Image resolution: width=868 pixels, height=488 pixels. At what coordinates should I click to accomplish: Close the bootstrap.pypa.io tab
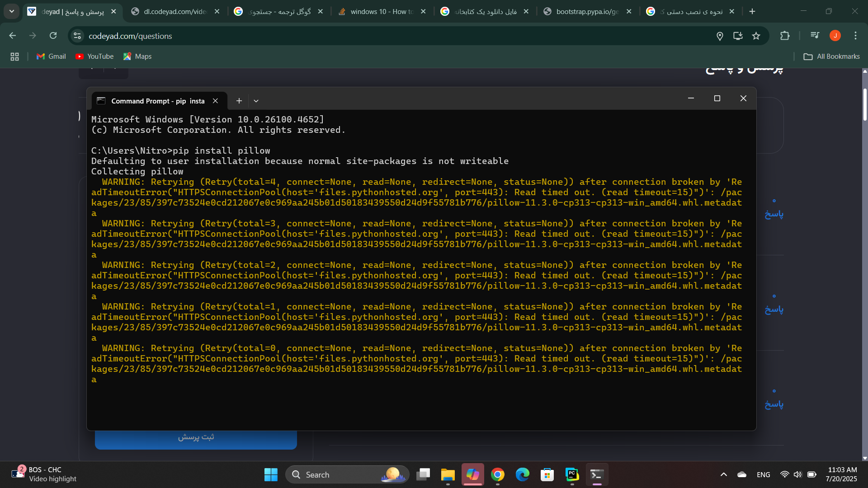click(x=629, y=11)
